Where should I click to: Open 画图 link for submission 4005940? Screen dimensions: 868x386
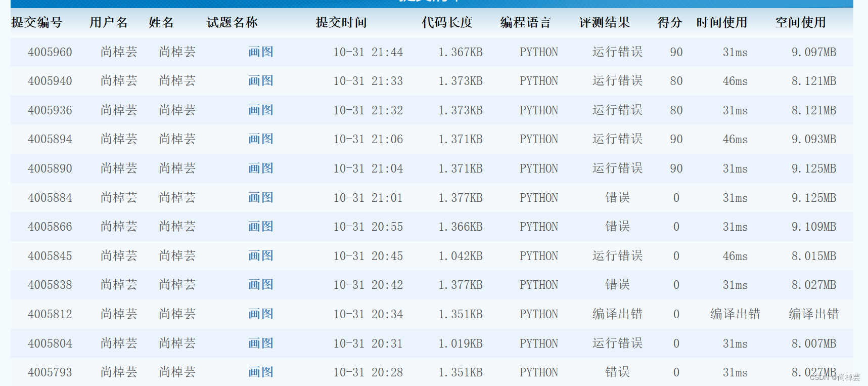261,81
